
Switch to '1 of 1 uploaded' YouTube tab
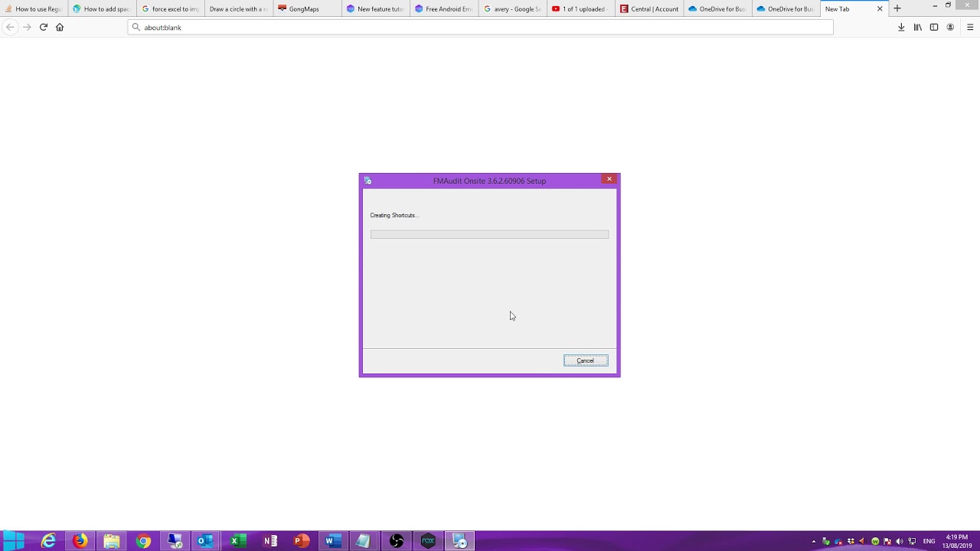[580, 9]
